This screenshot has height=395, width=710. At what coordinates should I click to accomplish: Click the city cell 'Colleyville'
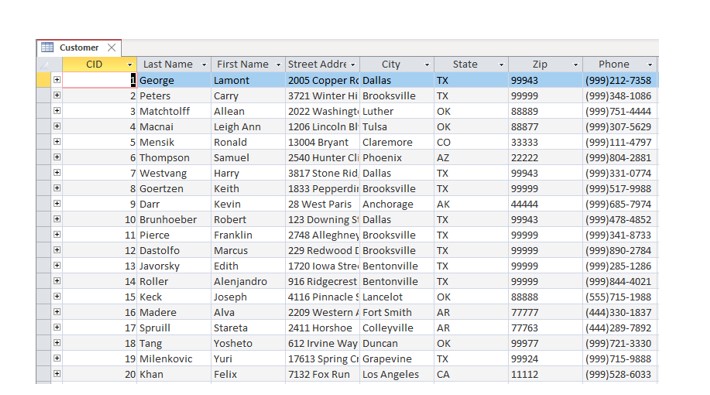click(397, 328)
